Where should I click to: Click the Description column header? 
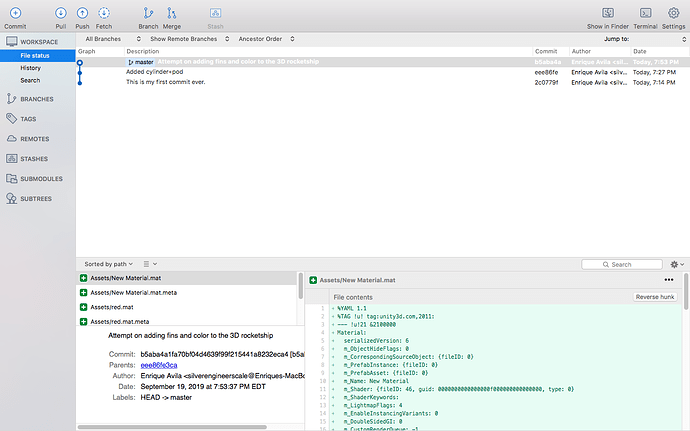pyautogui.click(x=328, y=51)
